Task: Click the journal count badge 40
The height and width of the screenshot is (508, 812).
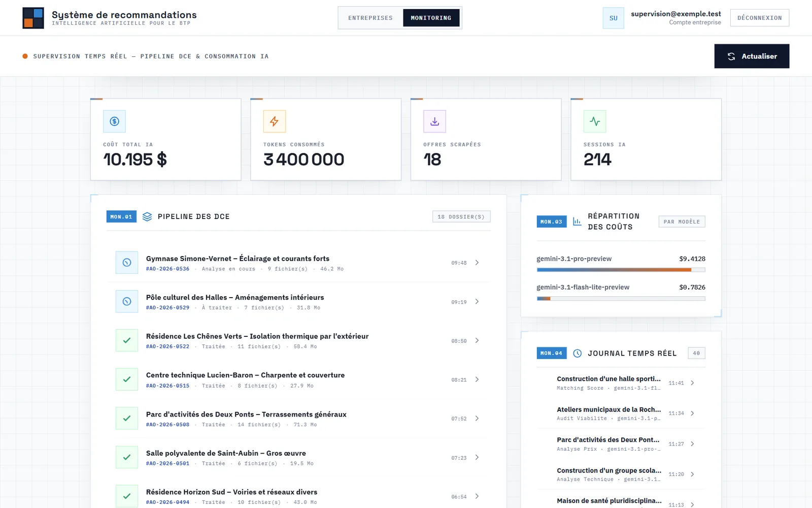Action: click(x=696, y=353)
